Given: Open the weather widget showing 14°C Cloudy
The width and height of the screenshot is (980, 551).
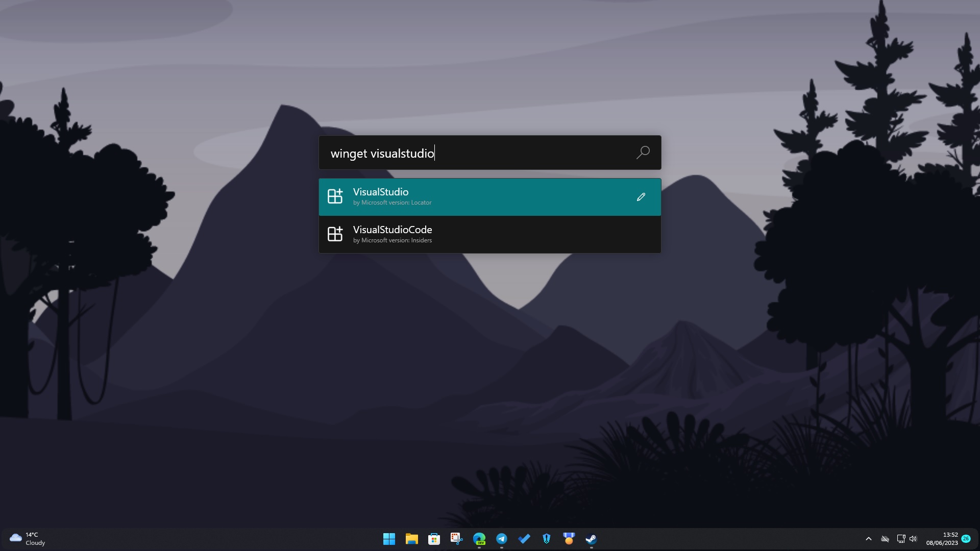Looking at the screenshot, I should (28, 539).
